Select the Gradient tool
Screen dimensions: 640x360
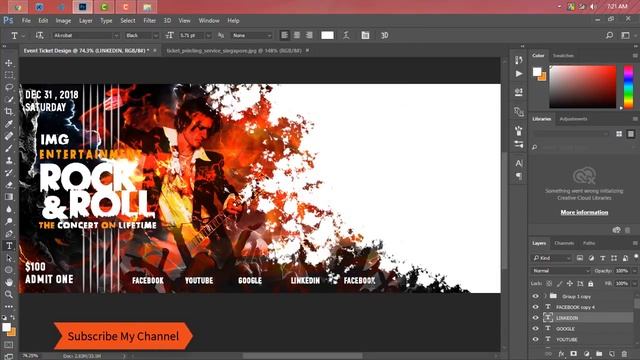point(9,197)
